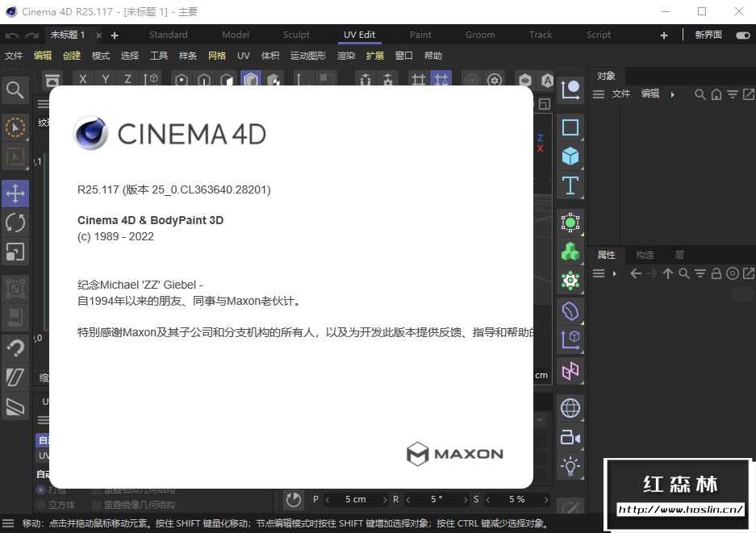Select the Move tool in left toolbar

[x=15, y=194]
